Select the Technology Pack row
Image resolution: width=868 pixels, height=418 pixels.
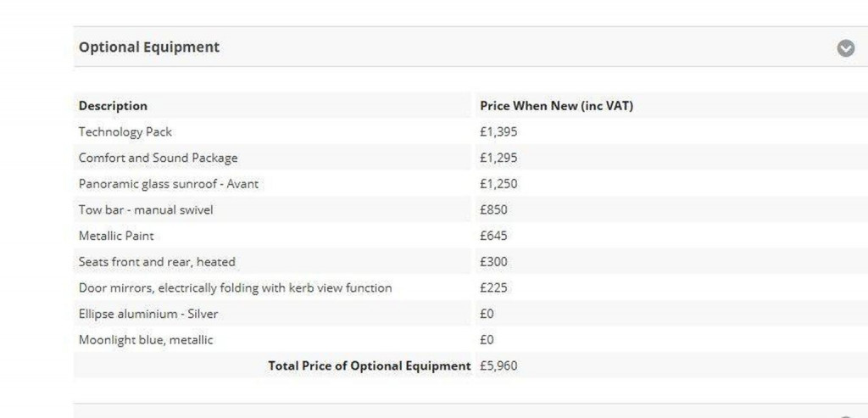coord(125,132)
